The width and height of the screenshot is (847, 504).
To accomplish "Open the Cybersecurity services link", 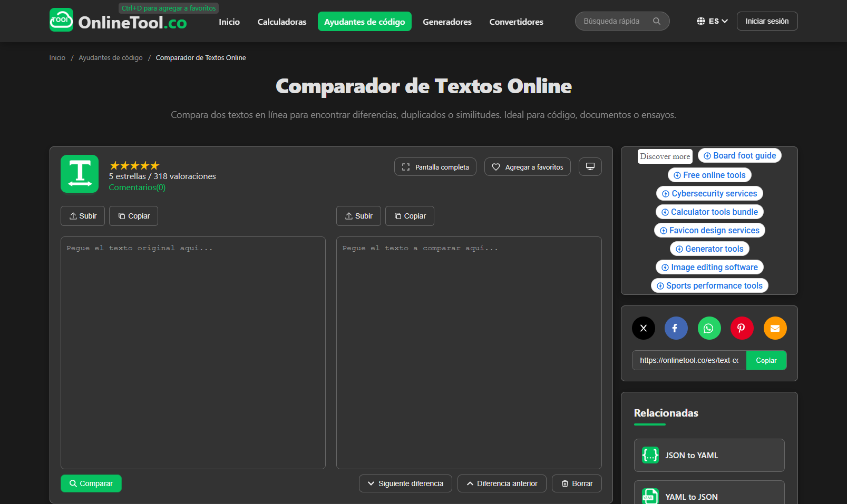I will coord(709,193).
